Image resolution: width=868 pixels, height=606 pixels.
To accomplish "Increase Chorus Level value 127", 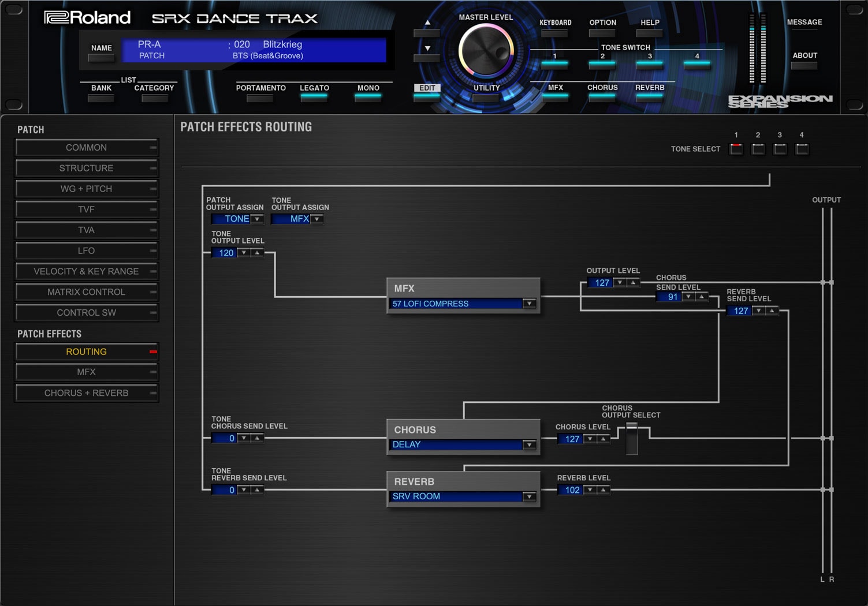I will 603,439.
